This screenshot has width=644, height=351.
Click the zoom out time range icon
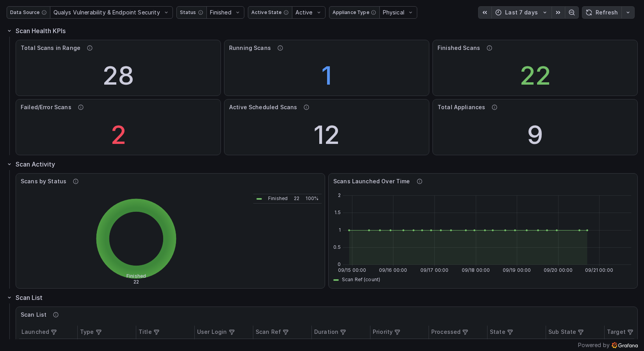point(572,12)
